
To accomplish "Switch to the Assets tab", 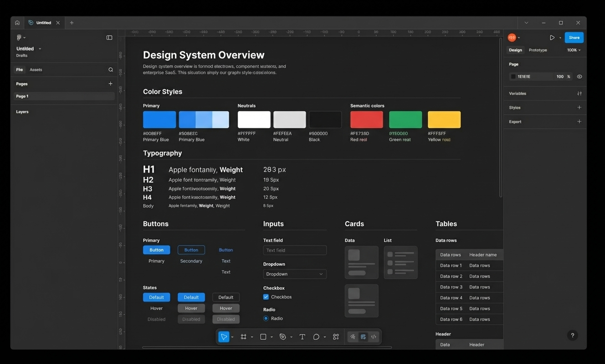I will click(36, 70).
